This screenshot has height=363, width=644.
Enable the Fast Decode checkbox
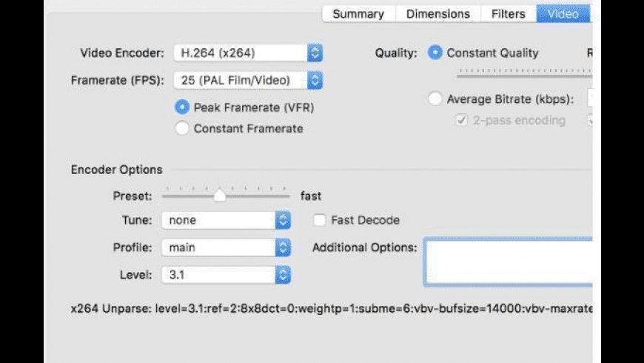tap(320, 220)
